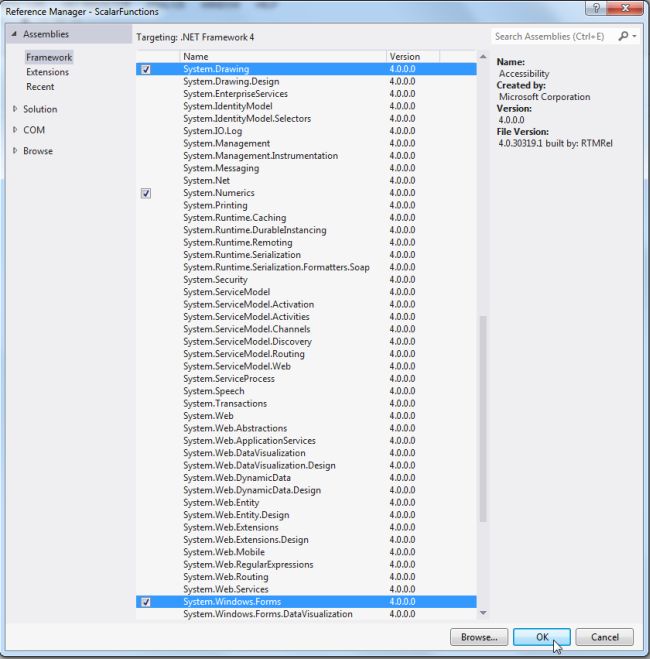Select System.Runtime.Remoting row
The image size is (650, 659).
pos(306,243)
